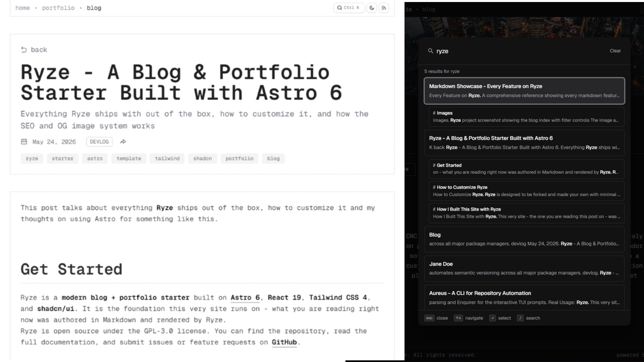Select the portfolio tag chip under the date
The width and height of the screenshot is (644, 362).
click(239, 158)
